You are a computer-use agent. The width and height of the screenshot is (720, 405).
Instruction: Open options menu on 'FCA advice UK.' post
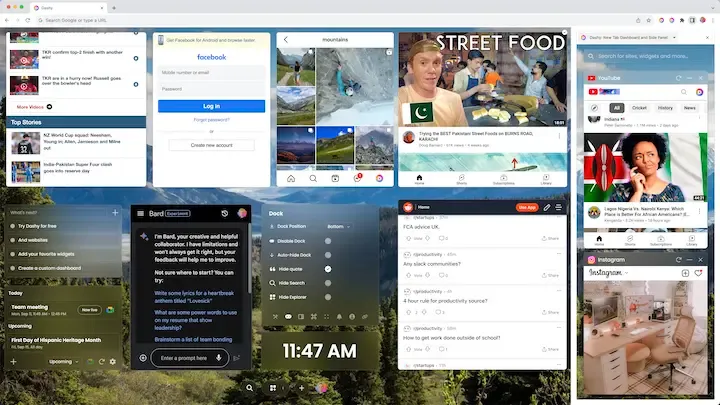pos(558,217)
